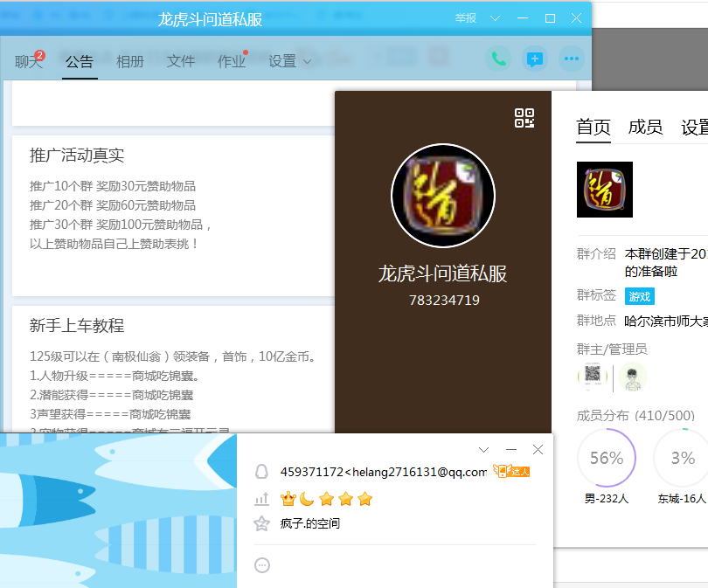Open the three-dots more options button

point(572,59)
